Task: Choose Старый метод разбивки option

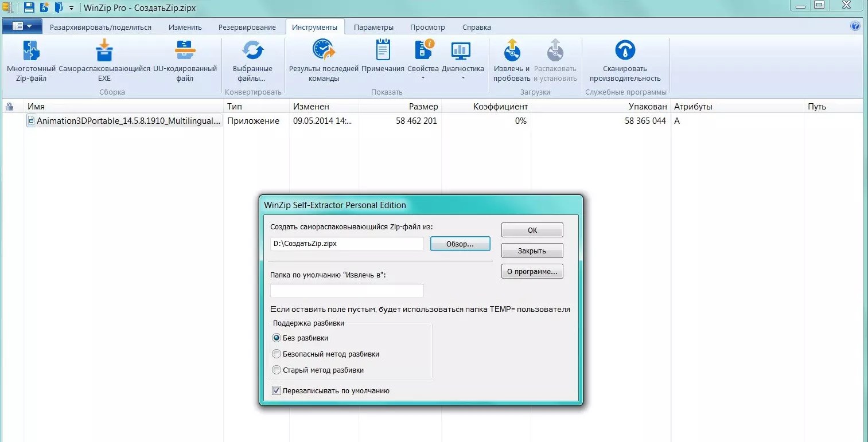Action: point(277,370)
